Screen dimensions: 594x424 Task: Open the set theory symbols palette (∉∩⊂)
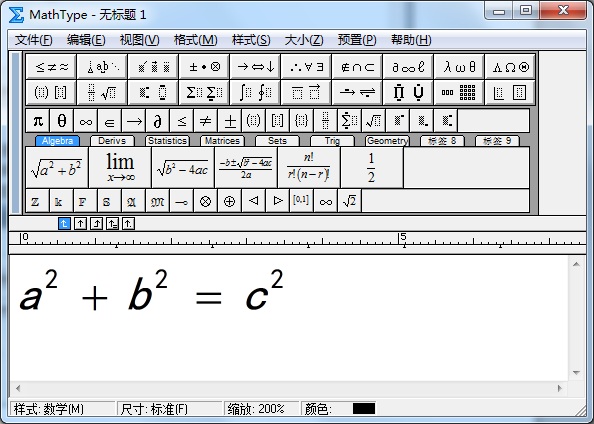coord(357,67)
